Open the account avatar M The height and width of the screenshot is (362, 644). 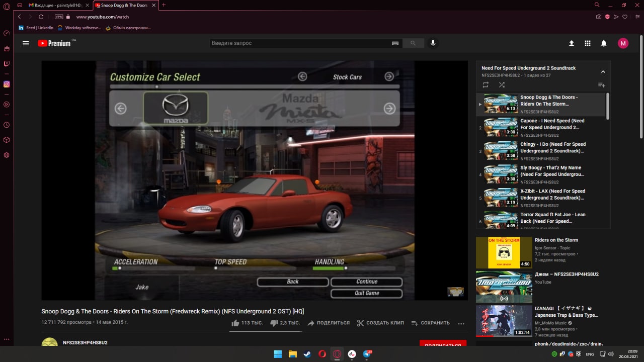pos(623,43)
